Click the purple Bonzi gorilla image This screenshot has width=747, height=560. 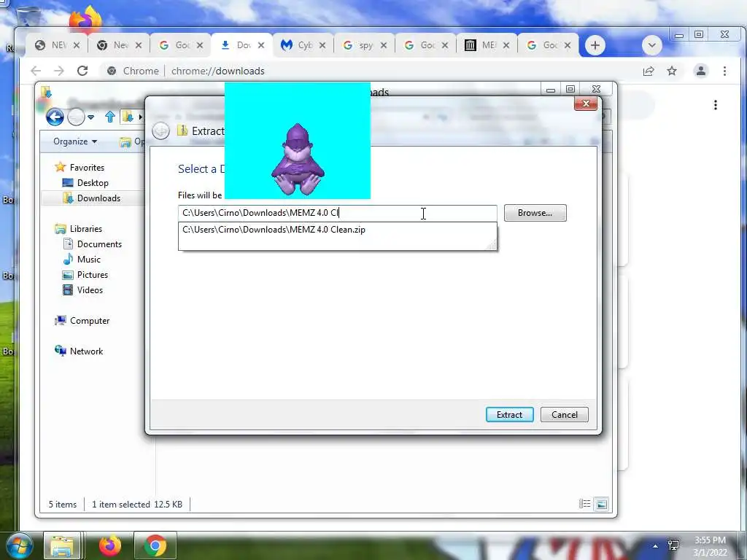pos(298,160)
